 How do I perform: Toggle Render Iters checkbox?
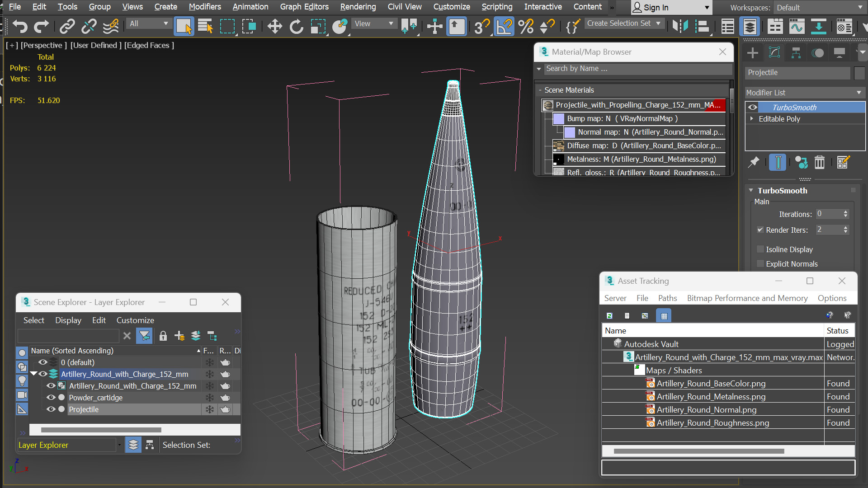point(760,230)
